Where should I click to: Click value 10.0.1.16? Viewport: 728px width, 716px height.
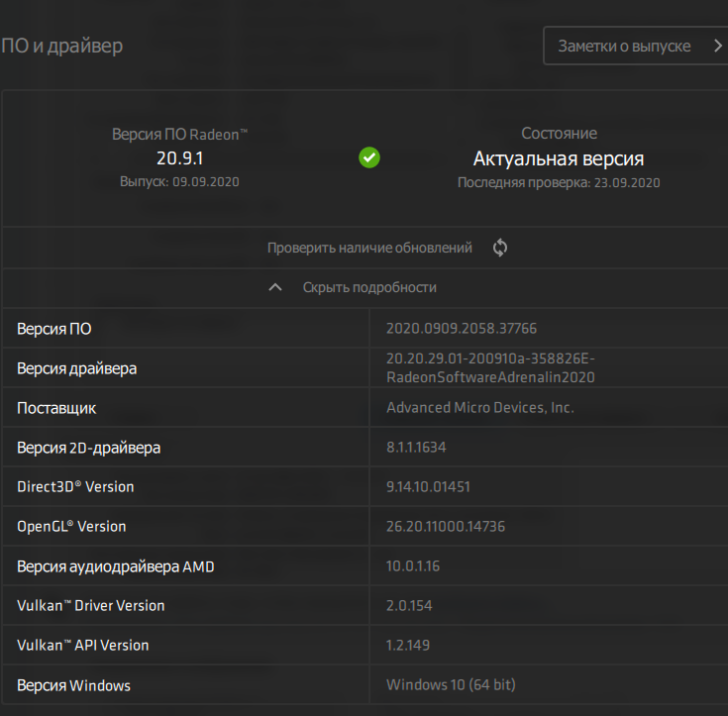pos(413,566)
